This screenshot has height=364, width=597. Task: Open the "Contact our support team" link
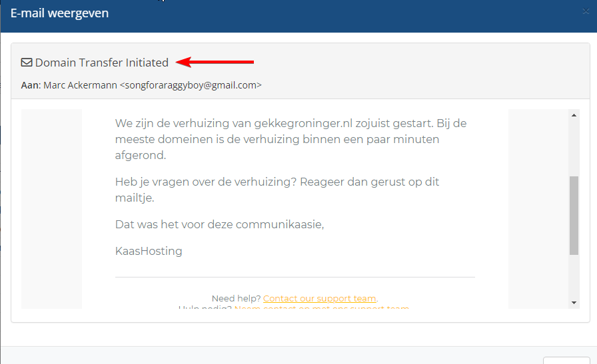coord(319,298)
